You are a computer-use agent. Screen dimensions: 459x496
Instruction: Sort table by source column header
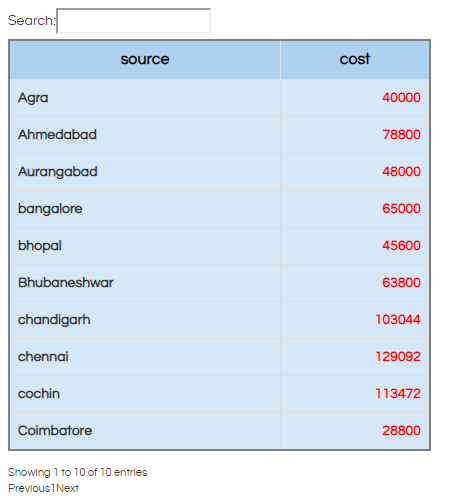145,60
